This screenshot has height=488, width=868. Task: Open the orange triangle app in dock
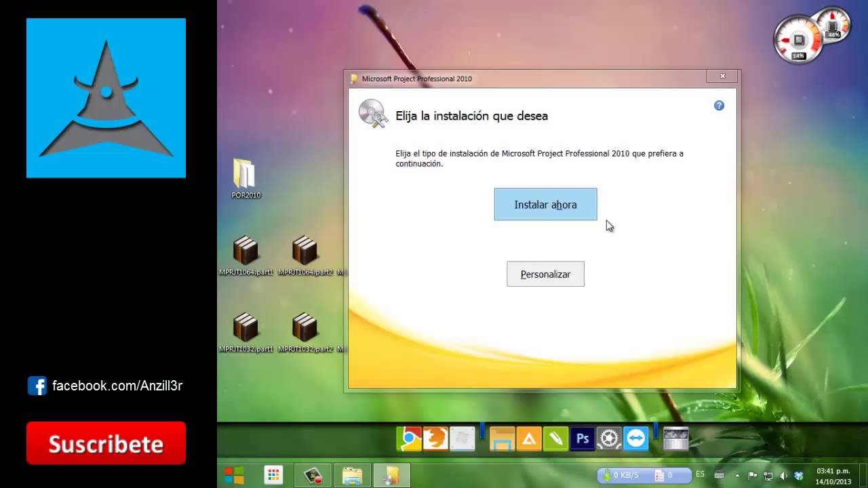point(529,439)
